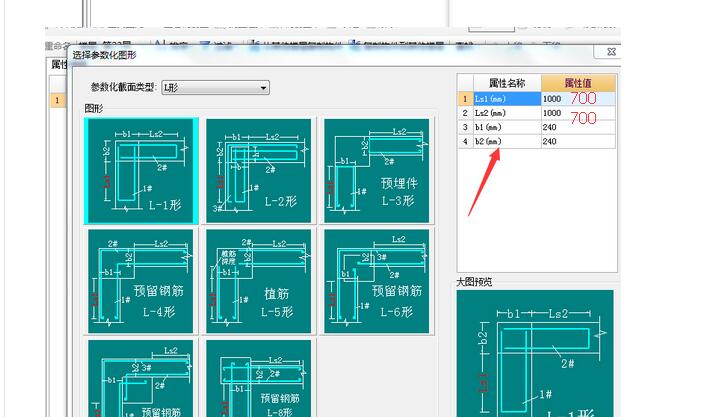Click the 属性名称 column header
The image size is (728, 417).
pyautogui.click(x=507, y=83)
